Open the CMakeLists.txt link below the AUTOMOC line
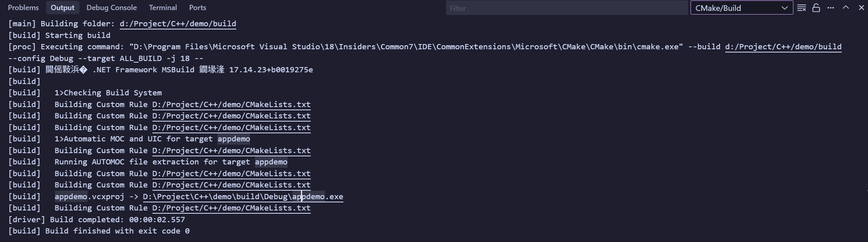This screenshot has height=242, width=868. coord(231,150)
